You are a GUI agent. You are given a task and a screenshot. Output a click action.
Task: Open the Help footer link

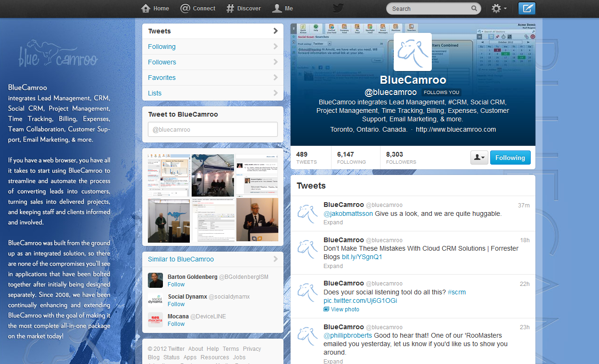point(213,349)
